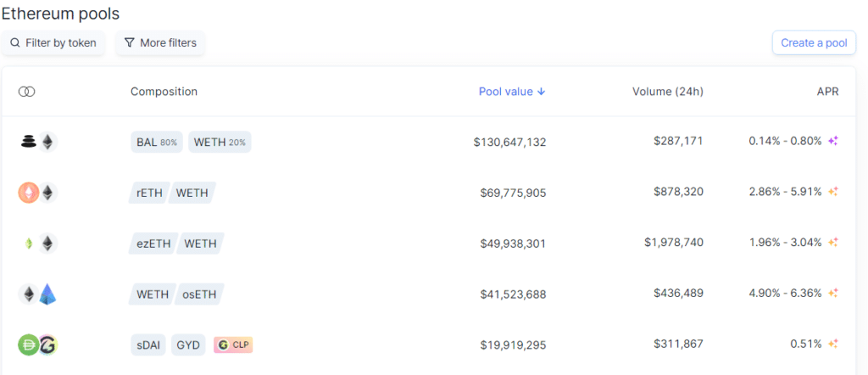Sort by Pool value column
This screenshot has height=375, width=868.
coord(512,92)
